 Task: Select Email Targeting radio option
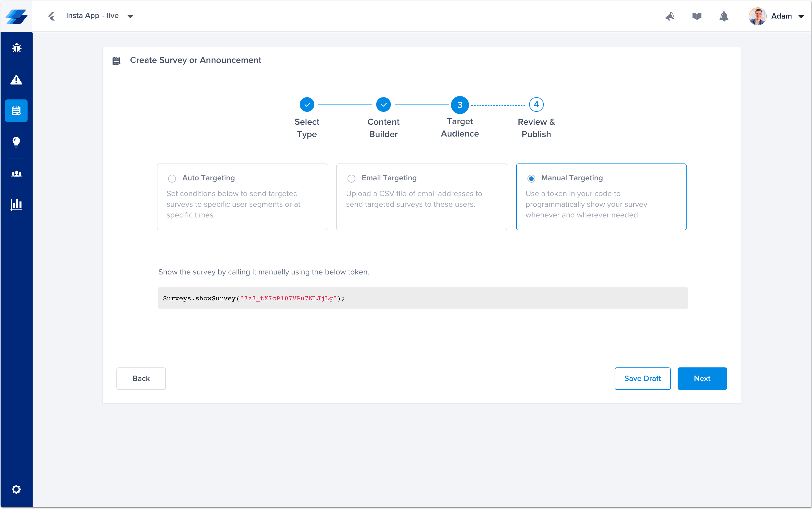click(351, 178)
